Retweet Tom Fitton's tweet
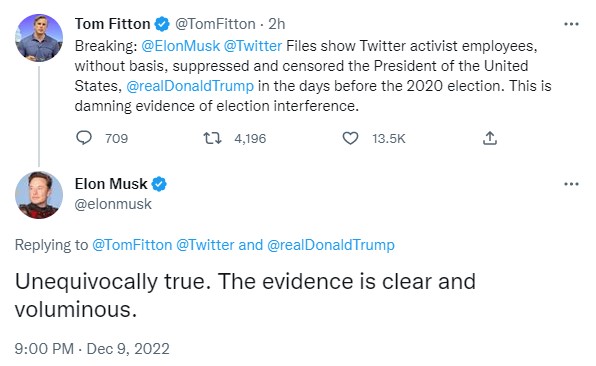Image resolution: width=596 pixels, height=366 pixels. point(212,138)
